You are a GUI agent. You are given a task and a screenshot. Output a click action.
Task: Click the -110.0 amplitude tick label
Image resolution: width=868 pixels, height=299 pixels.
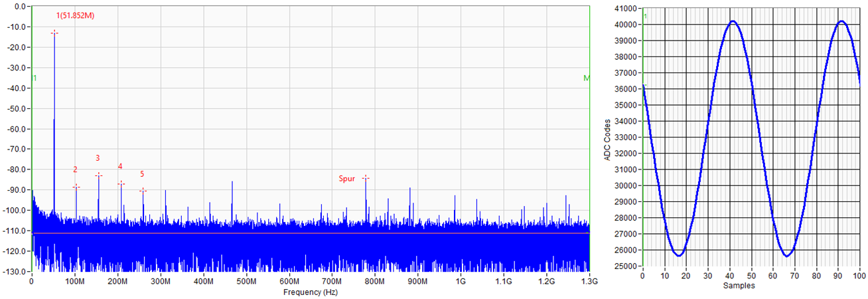coord(14,231)
